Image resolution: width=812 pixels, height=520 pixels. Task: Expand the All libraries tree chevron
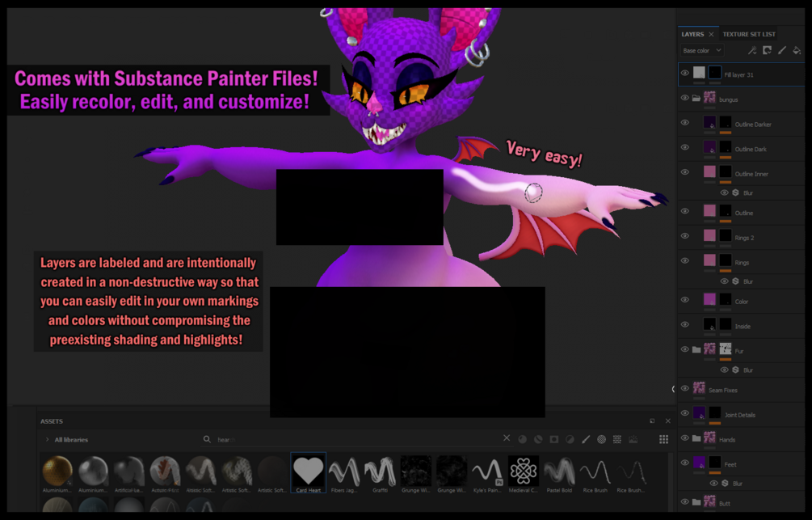tap(47, 439)
